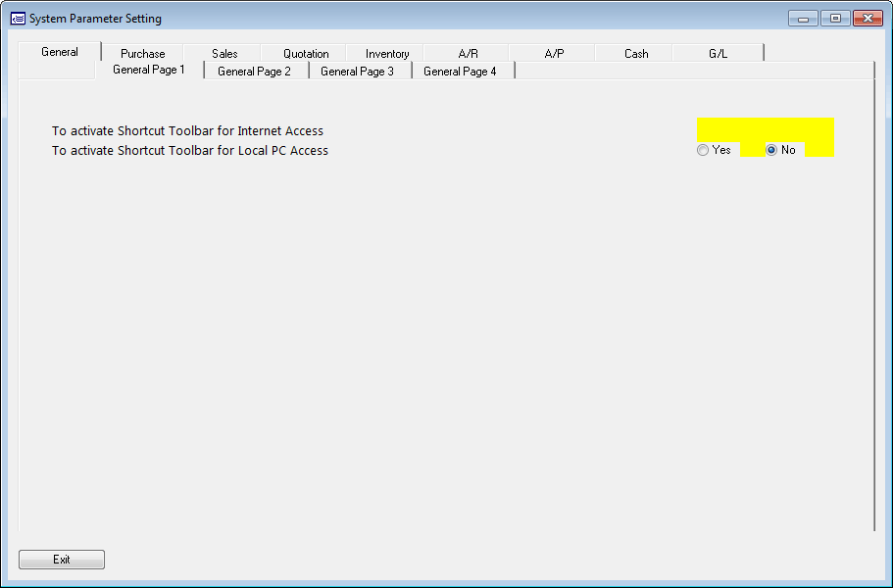Go to General Page 4
The width and height of the screenshot is (893, 588).
click(460, 72)
